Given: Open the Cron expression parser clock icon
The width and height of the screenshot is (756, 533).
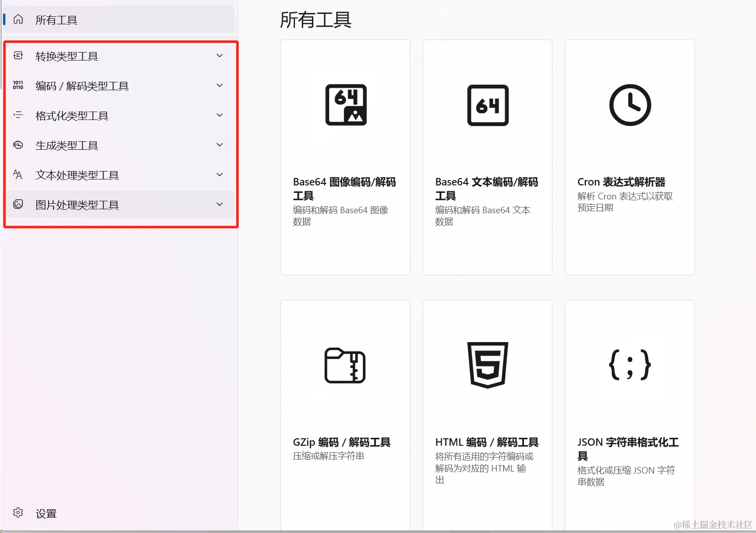Looking at the screenshot, I should [x=630, y=105].
